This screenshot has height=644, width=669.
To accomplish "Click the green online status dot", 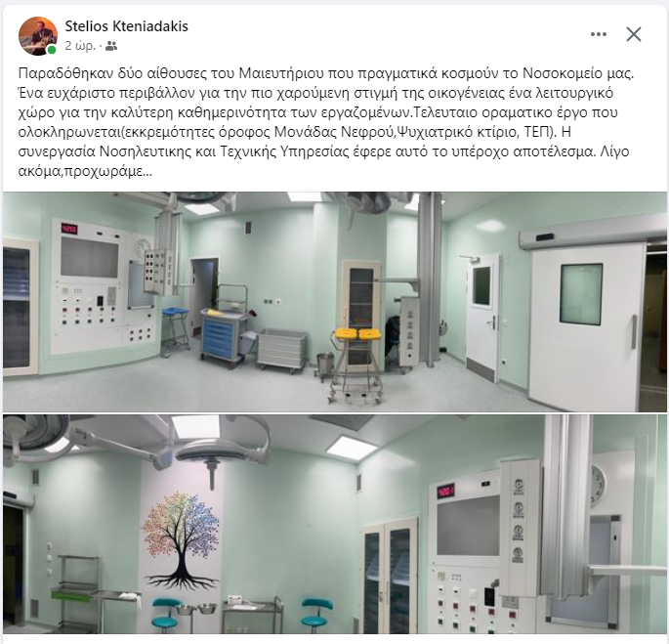I will pyautogui.click(x=52, y=50).
